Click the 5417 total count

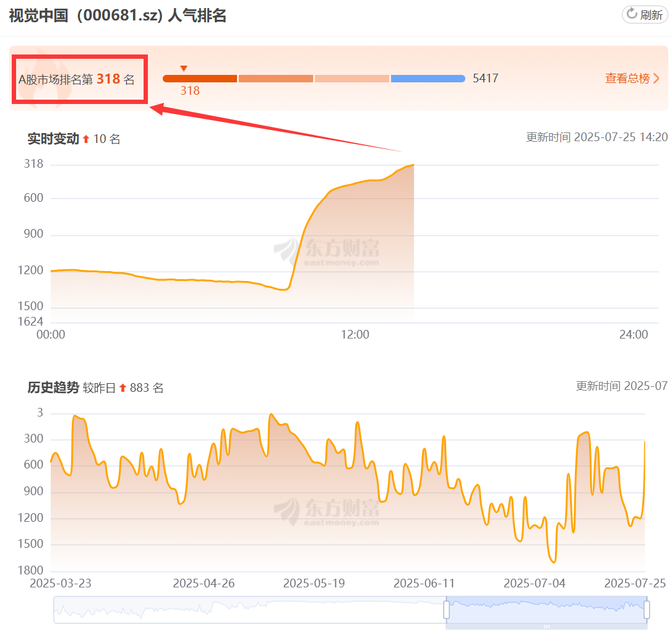pyautogui.click(x=486, y=79)
